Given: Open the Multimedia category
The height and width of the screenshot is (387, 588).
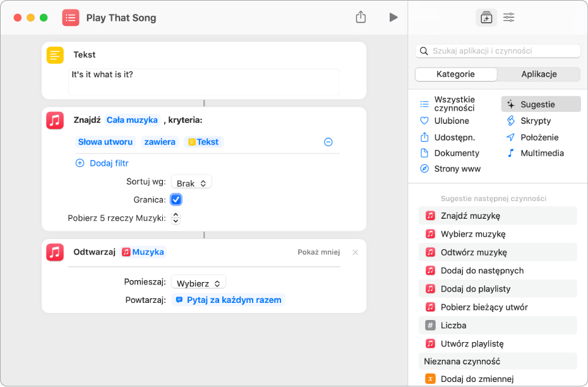Looking at the screenshot, I should [535, 153].
